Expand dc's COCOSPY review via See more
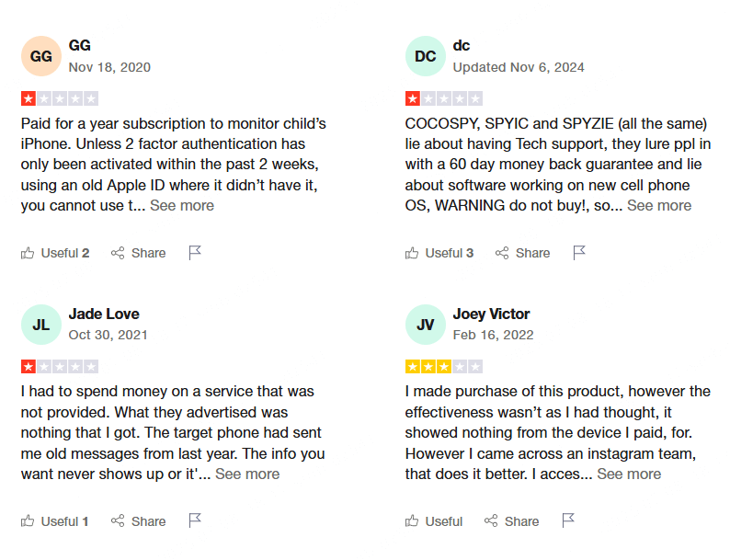This screenshot has width=730, height=560. coord(659,205)
